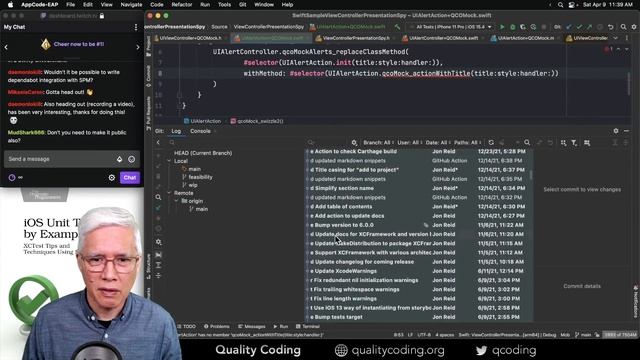Click the find magnifier icon in the Git log toolbar
The image size is (640, 360).
pos(527,142)
